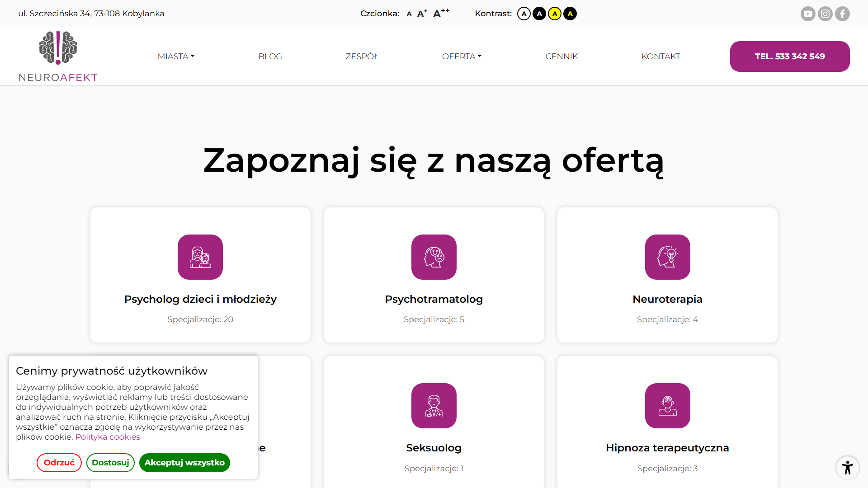The height and width of the screenshot is (488, 868).
Task: Select the largest font size A++
Action: coord(441,13)
